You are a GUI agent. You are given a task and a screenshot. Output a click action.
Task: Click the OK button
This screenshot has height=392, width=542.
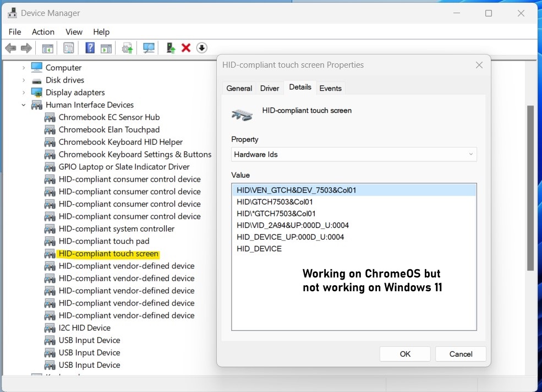405,354
